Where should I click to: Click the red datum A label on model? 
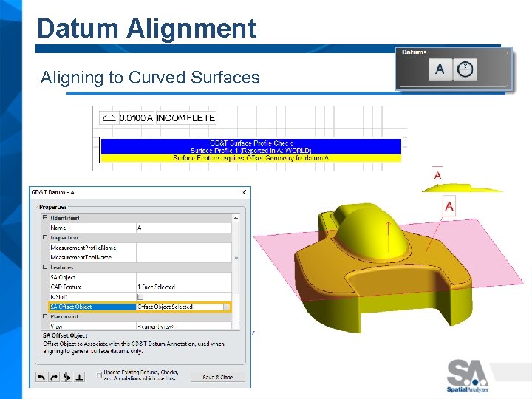449,206
